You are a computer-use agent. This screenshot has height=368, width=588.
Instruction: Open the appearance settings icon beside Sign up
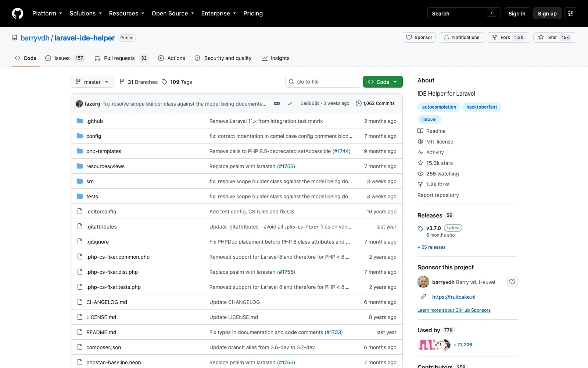coord(570,13)
